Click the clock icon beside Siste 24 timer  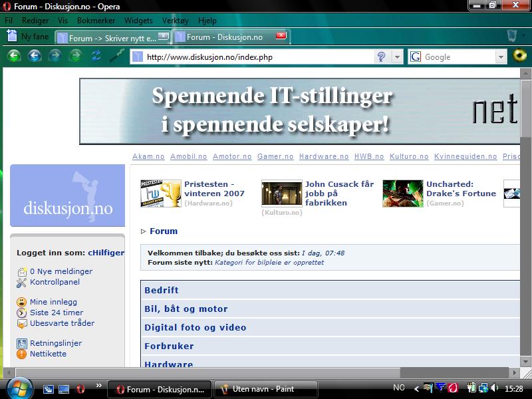21,313
